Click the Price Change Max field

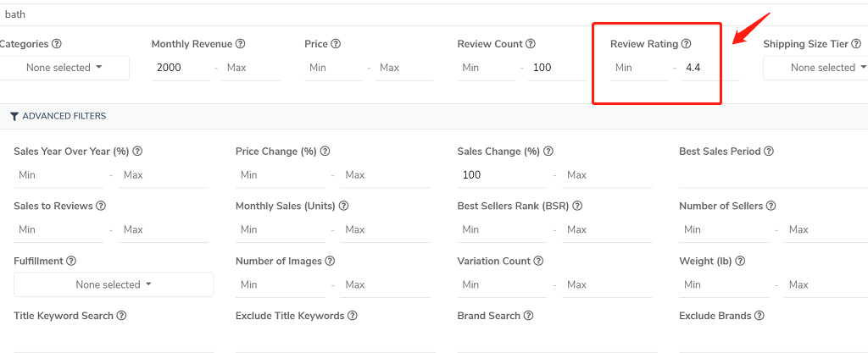click(x=386, y=175)
